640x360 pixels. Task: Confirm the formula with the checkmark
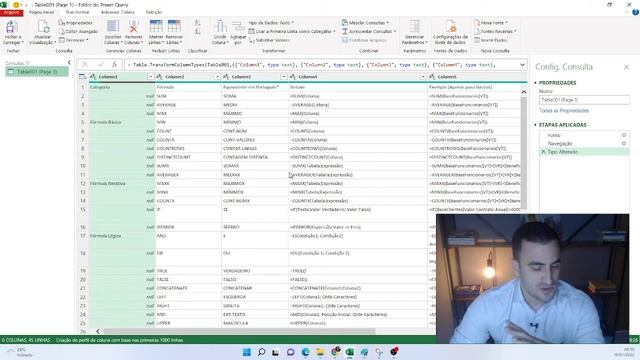(x=100, y=64)
